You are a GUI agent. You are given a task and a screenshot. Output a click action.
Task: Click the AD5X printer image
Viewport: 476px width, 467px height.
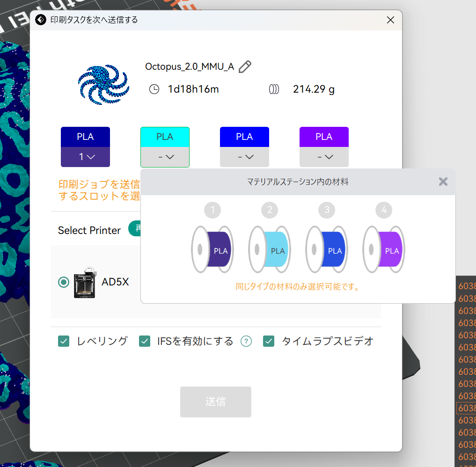85,283
